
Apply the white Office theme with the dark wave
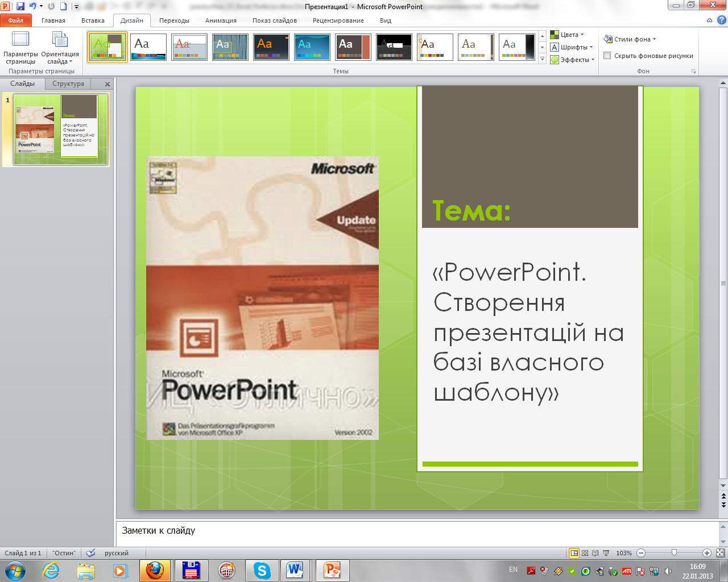pos(148,47)
